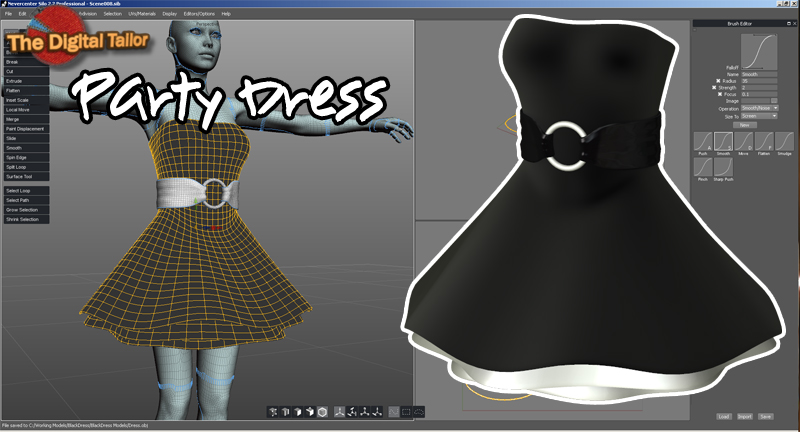The width and height of the screenshot is (800, 432).
Task: Click the Select Loop button
Action: click(27, 191)
